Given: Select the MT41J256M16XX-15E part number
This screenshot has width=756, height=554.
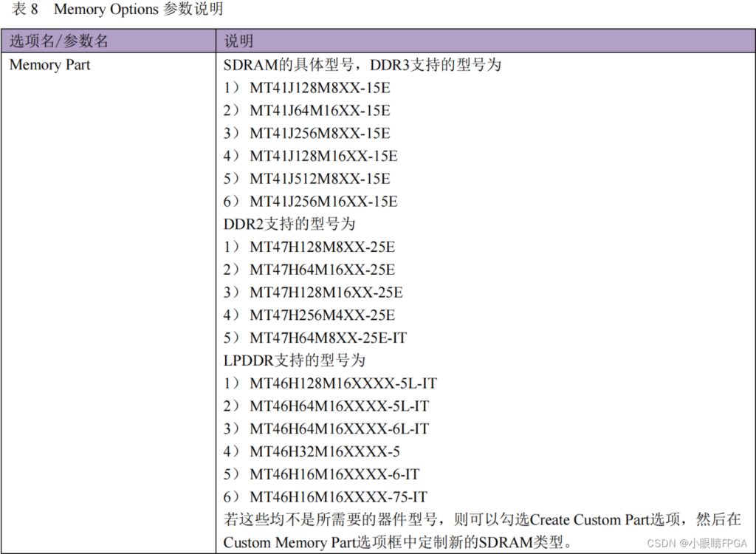Looking at the screenshot, I should (323, 202).
